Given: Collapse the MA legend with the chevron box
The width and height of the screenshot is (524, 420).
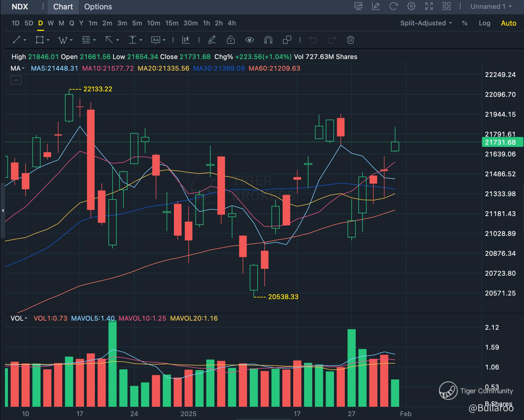Looking at the screenshot, I should pos(16,80).
